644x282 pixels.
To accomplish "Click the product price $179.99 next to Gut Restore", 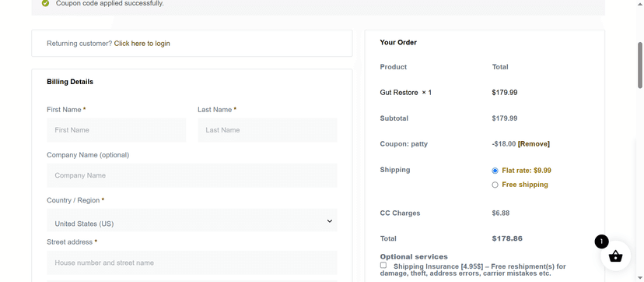I will [504, 93].
